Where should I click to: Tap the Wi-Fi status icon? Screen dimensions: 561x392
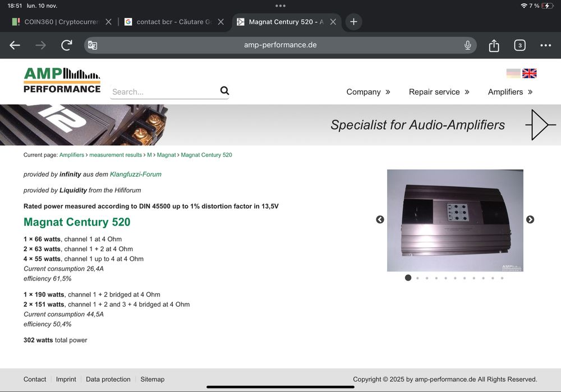click(524, 6)
